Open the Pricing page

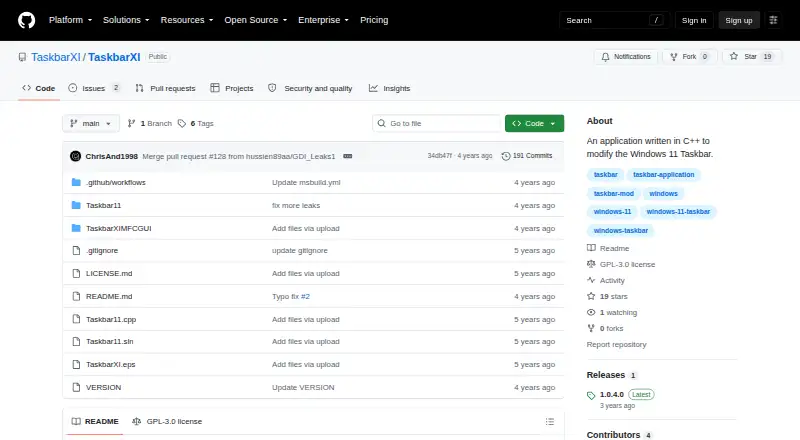click(x=374, y=20)
